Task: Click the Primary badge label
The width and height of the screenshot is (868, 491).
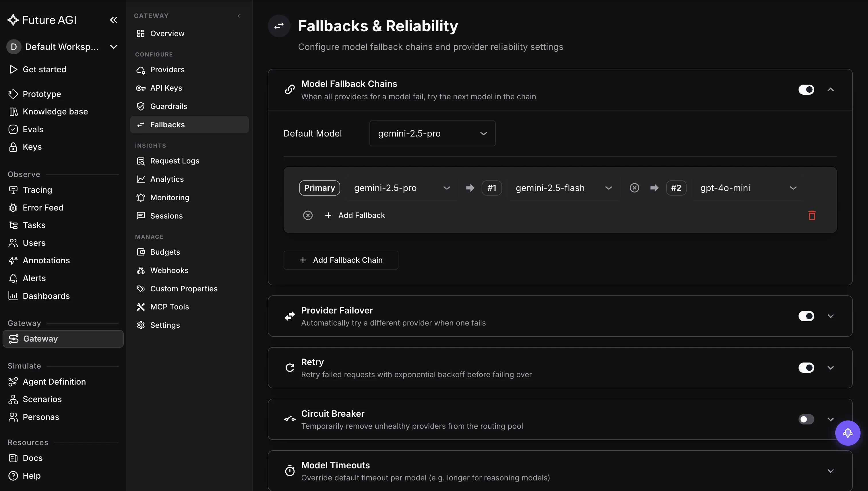Action: click(x=319, y=188)
